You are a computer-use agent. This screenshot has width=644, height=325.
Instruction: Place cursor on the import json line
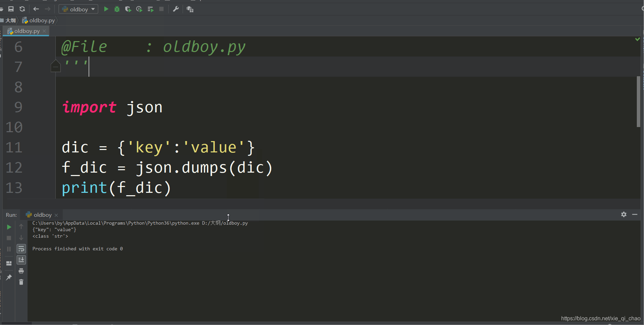[112, 108]
